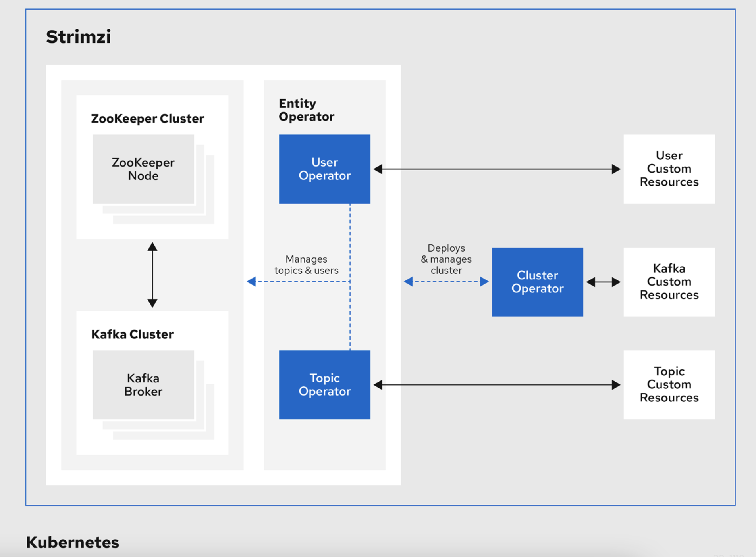Click the Kafka Cluster heading
This screenshot has height=557, width=756.
132,334
